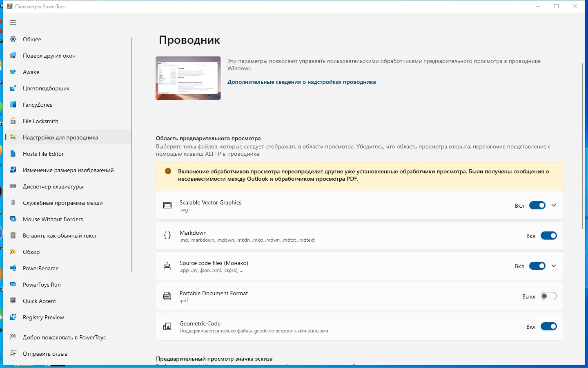Click the Awake coffee cup icon
This screenshot has width=588, height=368.
tap(13, 72)
